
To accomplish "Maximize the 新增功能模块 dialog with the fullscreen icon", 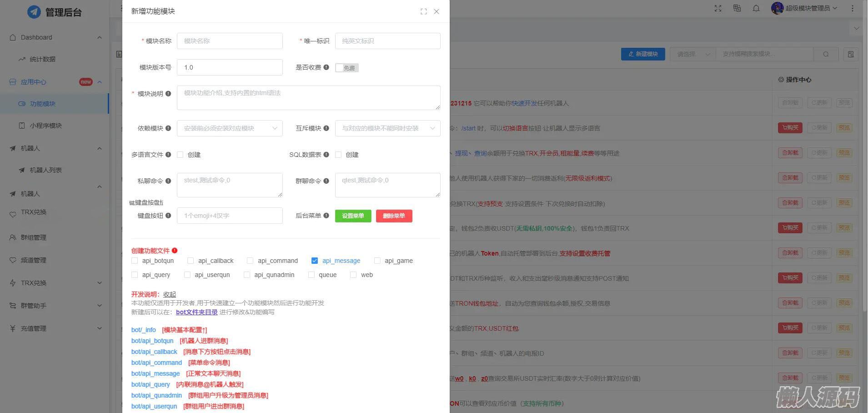I will (x=424, y=11).
